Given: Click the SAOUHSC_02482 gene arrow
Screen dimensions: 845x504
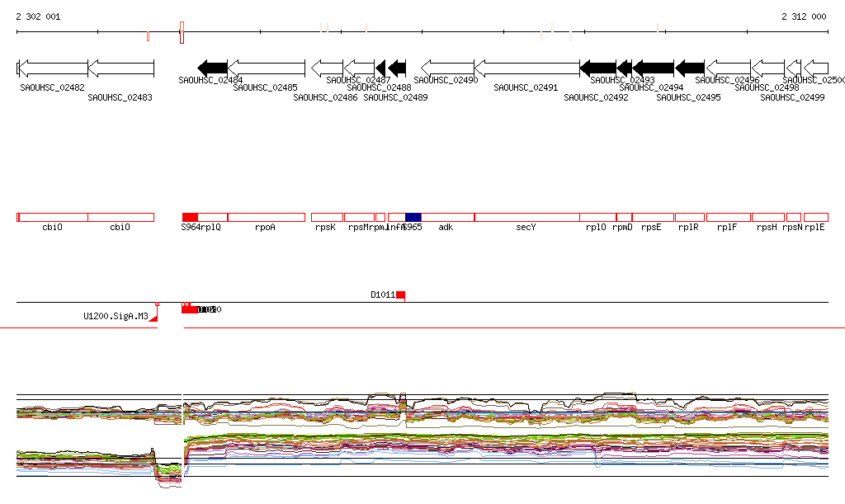Looking at the screenshot, I should (52, 68).
